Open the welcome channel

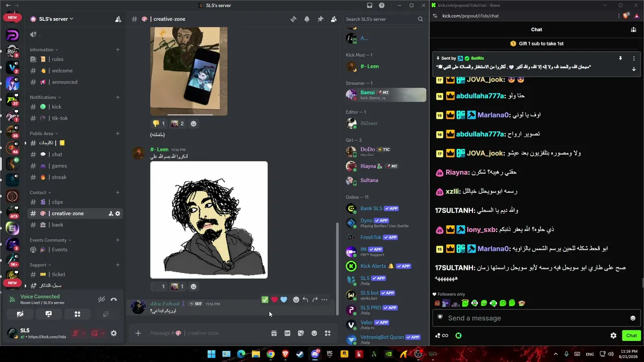click(x=75, y=71)
